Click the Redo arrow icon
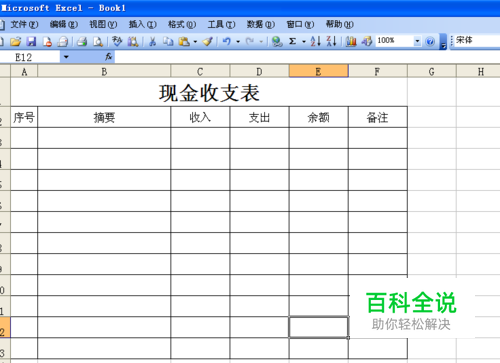Screen dimensions: 500x363 (x=250, y=41)
